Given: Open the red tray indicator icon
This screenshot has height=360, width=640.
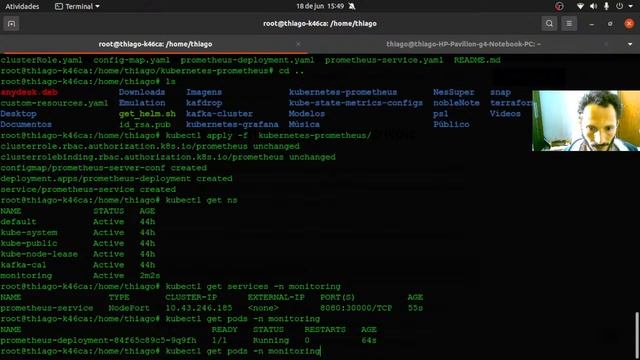Looking at the screenshot, I should pos(559,7).
